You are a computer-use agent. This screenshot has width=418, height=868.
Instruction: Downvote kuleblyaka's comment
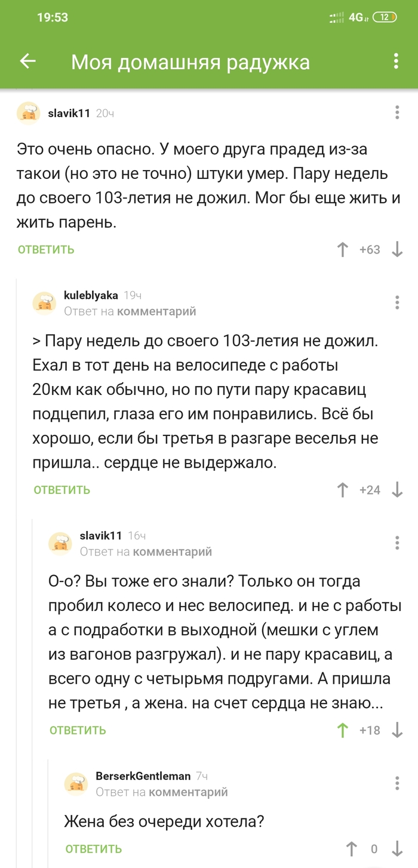tap(397, 490)
